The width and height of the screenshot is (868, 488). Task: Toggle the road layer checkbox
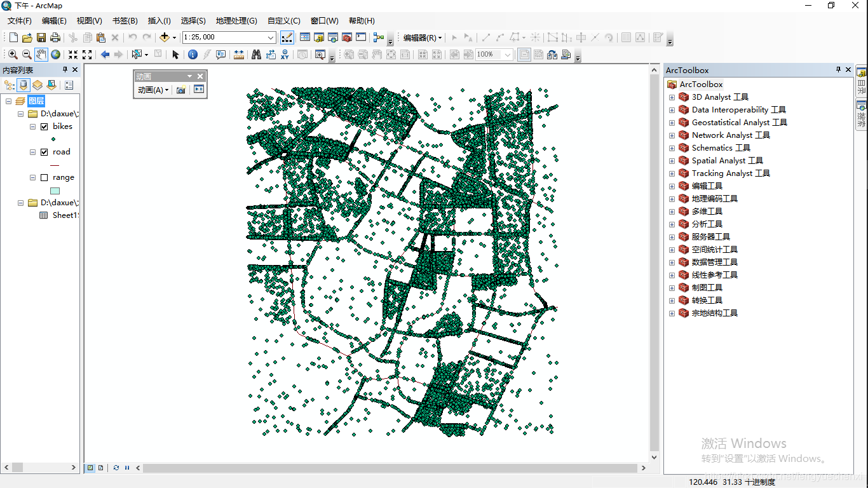pos(44,152)
